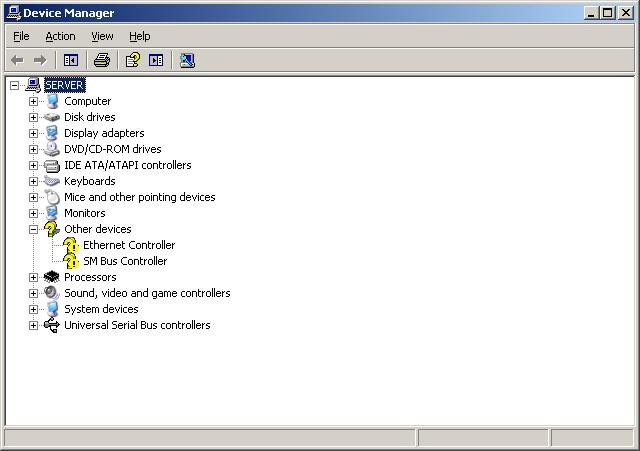Select the System devices label
Screen dimensions: 640x451
click(101, 309)
